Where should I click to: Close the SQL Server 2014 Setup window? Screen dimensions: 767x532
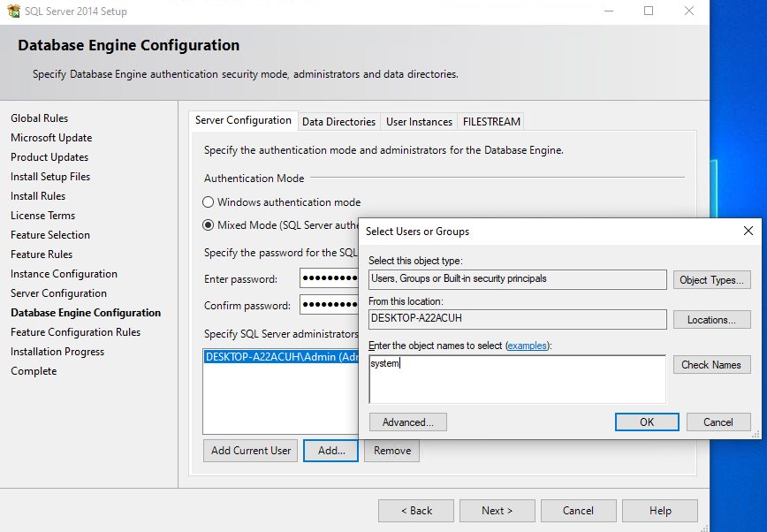(688, 11)
